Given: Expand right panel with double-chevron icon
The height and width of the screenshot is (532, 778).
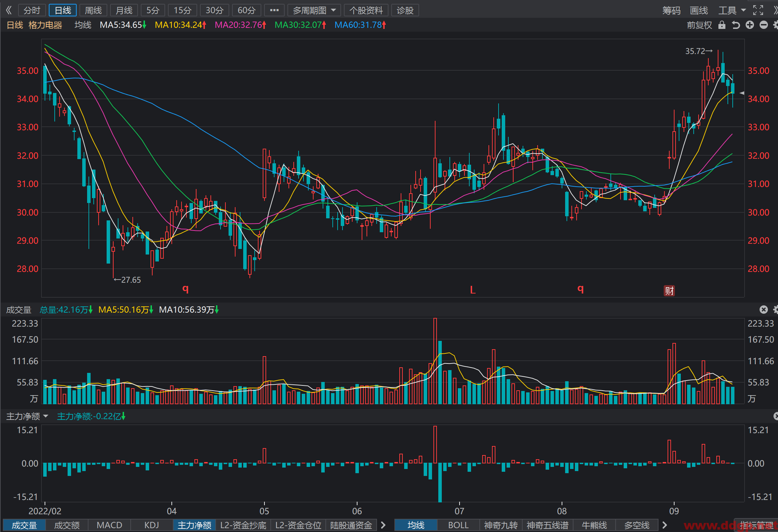Looking at the screenshot, I should point(775,10).
